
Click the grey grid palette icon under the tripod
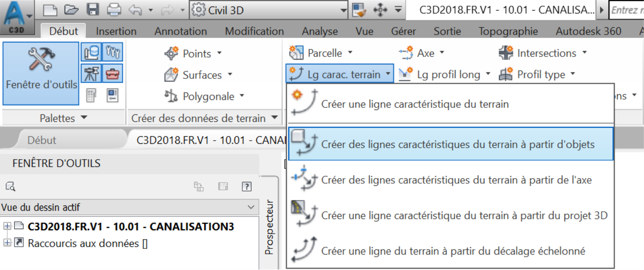click(x=92, y=95)
